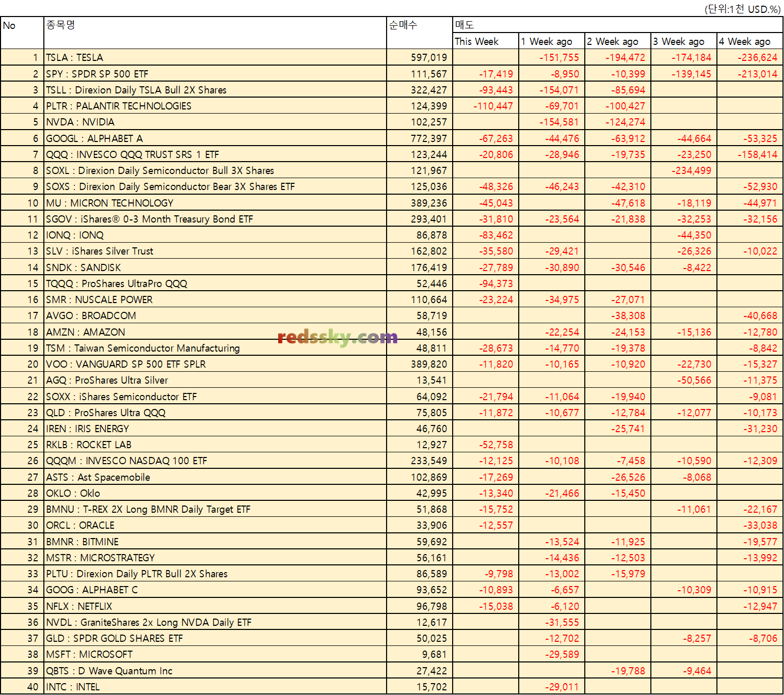Viewport: 784px width, 695px height.
Task: Select VOO : VANGUARD SP 500 ETF SPLR
Action: pos(126,364)
